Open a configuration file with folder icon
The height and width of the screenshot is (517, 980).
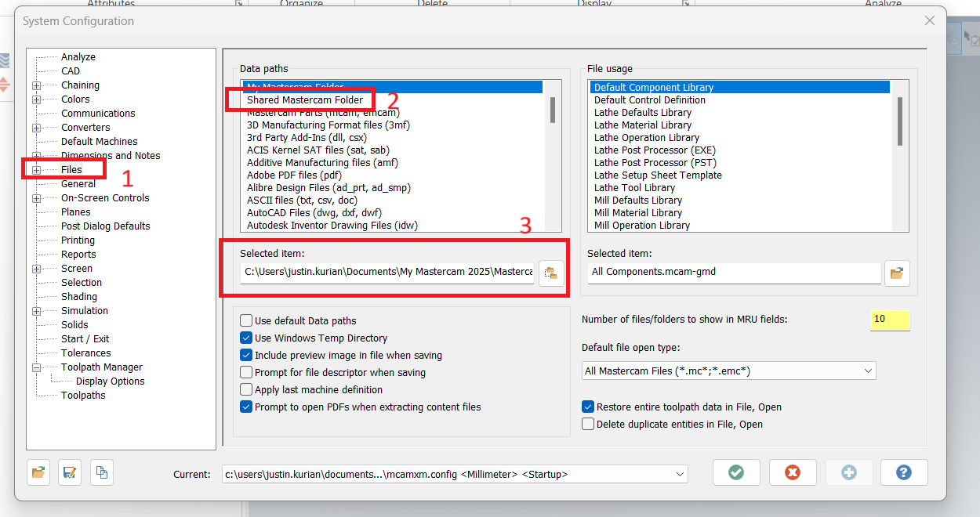[x=38, y=472]
